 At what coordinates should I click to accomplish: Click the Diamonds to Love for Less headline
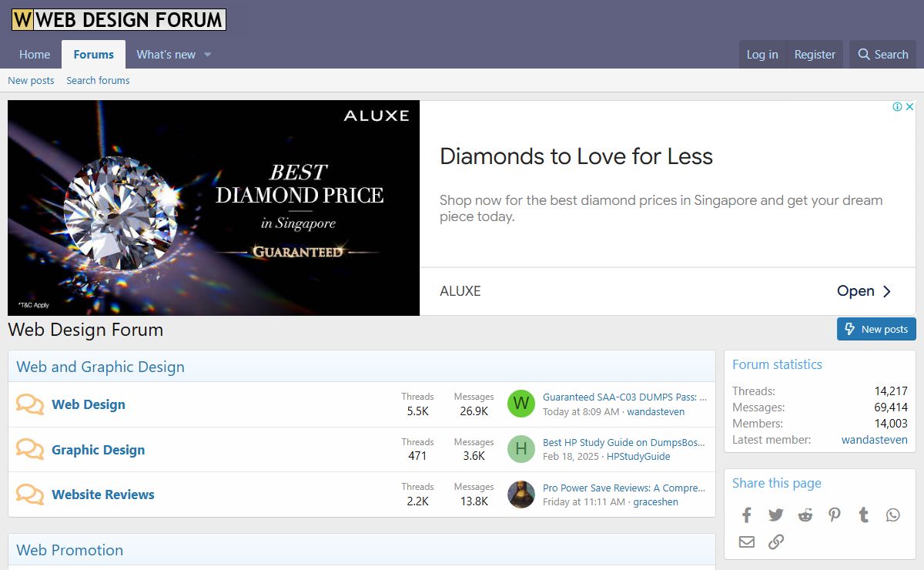tap(576, 156)
